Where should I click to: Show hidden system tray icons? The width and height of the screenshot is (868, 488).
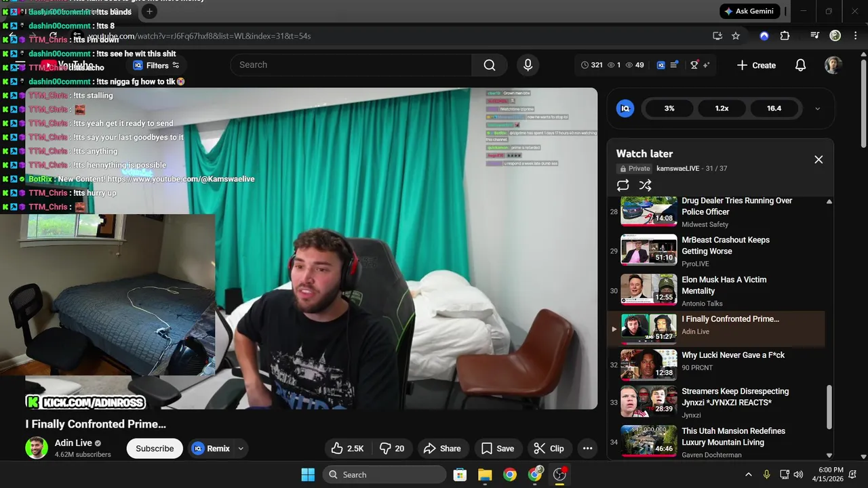(x=749, y=474)
